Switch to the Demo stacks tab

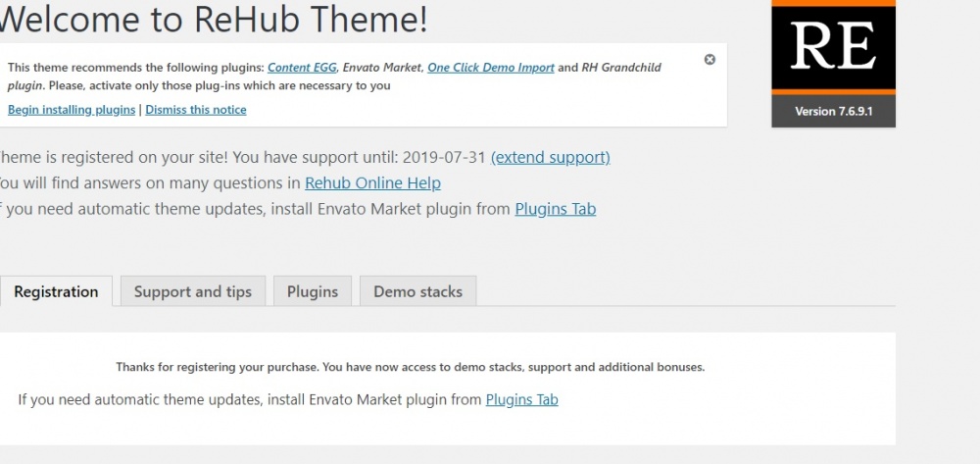point(418,291)
